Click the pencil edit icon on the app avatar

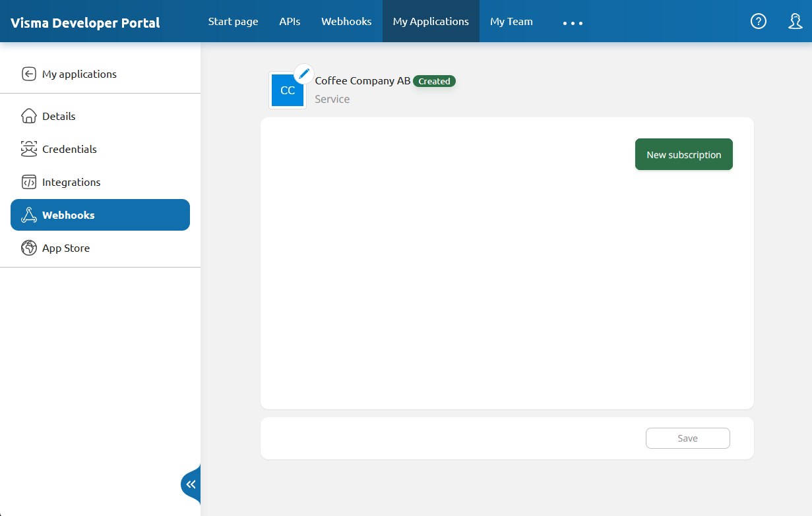pos(303,74)
